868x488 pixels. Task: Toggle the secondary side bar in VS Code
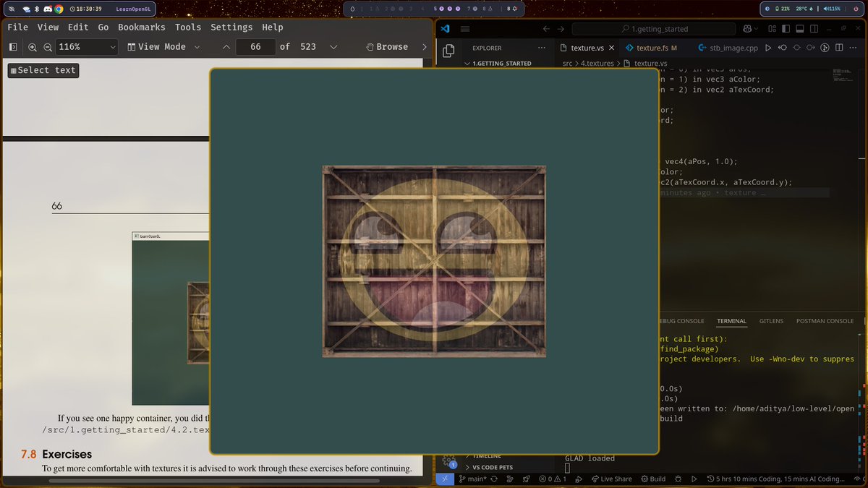814,29
